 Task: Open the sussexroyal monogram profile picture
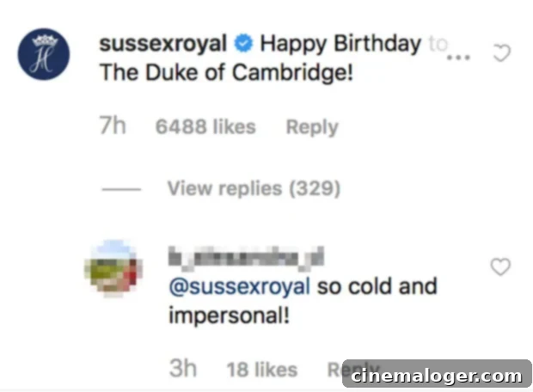tap(44, 54)
